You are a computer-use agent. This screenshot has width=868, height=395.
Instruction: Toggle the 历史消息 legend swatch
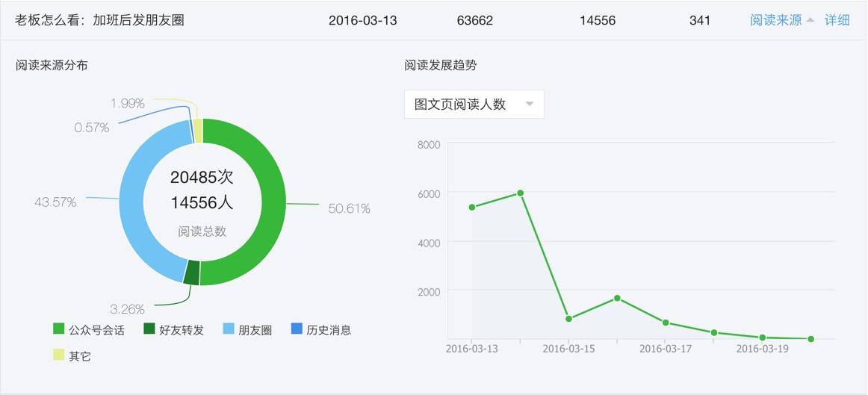click(297, 329)
